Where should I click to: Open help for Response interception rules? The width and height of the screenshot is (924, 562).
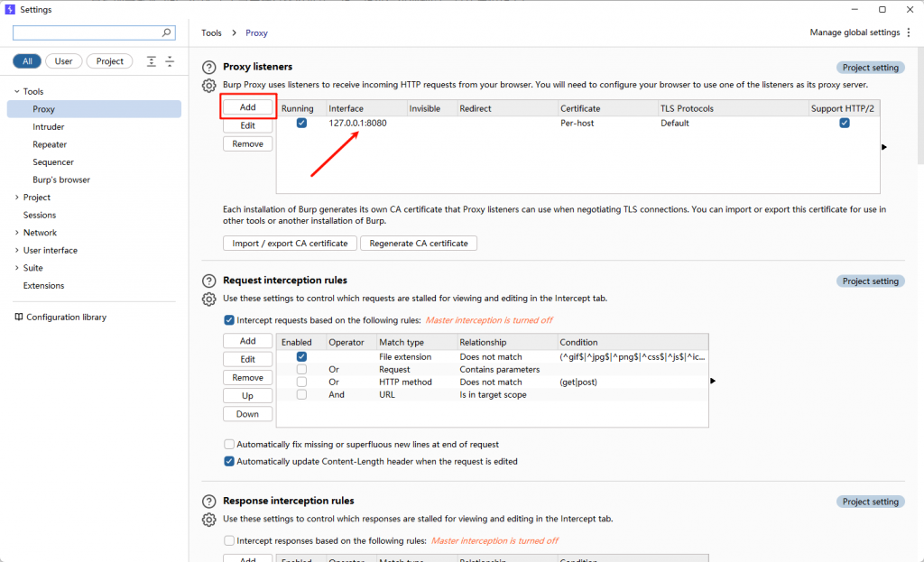pos(209,502)
